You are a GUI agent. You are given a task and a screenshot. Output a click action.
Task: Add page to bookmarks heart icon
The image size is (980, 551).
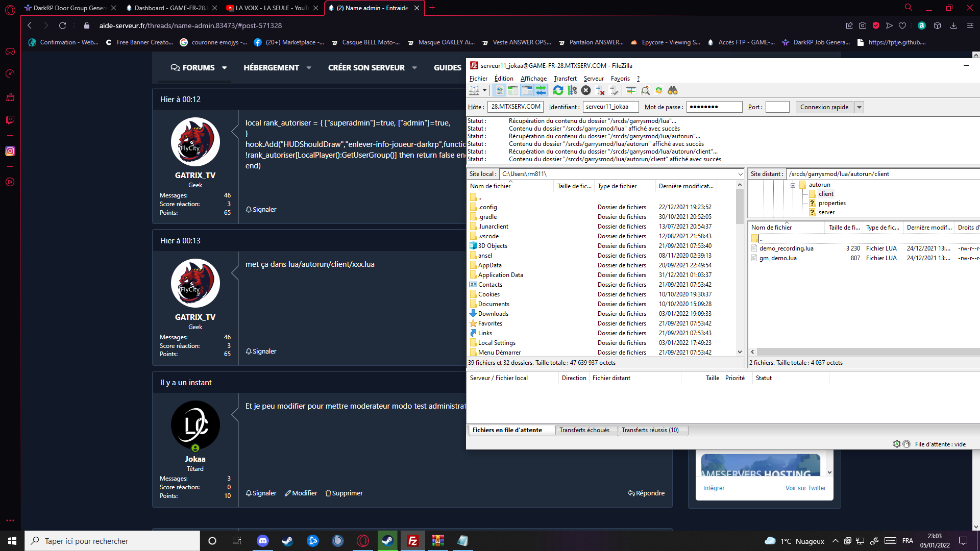902,26
